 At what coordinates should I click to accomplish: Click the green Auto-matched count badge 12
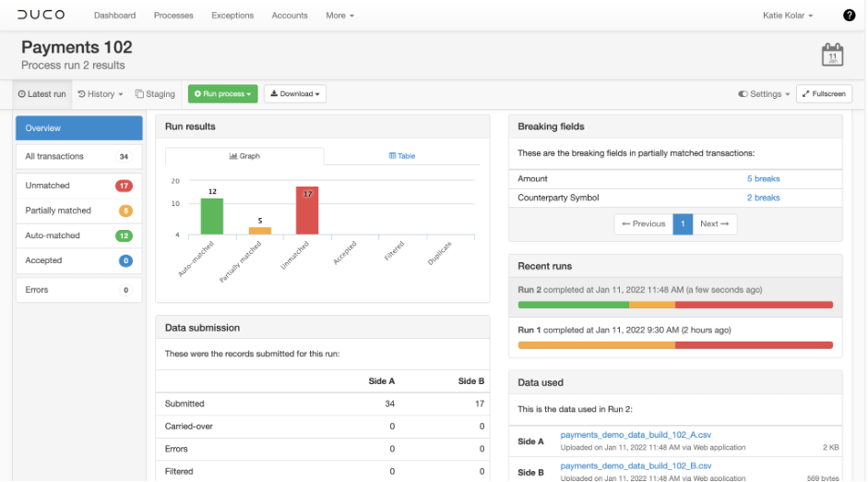point(124,235)
